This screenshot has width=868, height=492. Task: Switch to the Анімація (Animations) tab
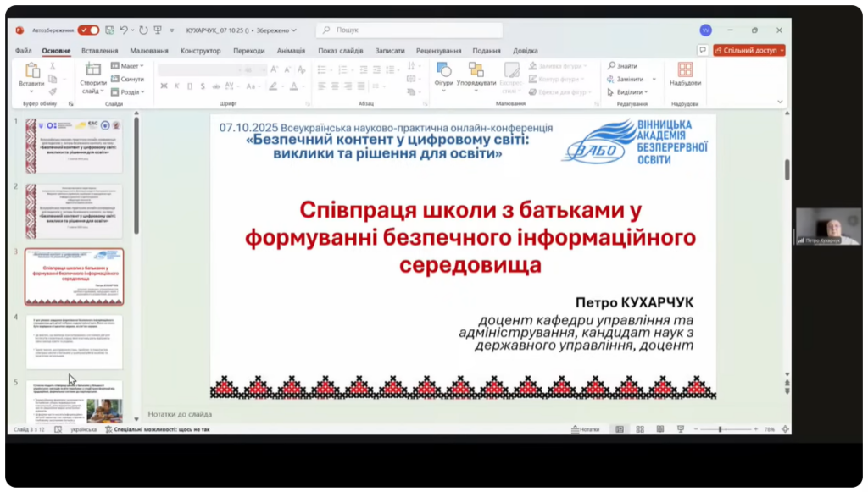pyautogui.click(x=291, y=51)
